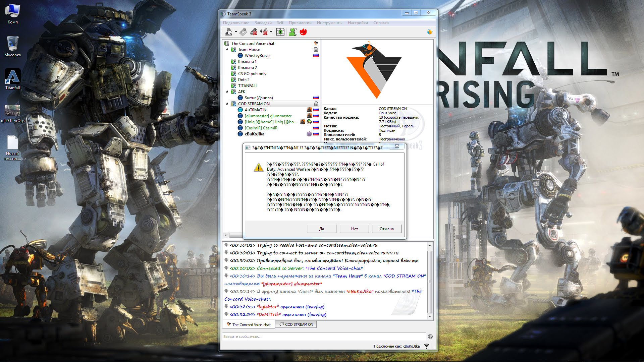Screen dimensions: 644x362
Task: Select user cBuKoJIka in channel tree
Action: point(255,134)
